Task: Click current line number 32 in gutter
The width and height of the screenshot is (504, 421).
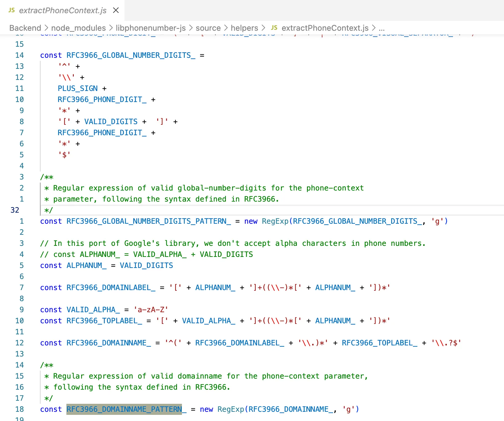Action: click(15, 210)
